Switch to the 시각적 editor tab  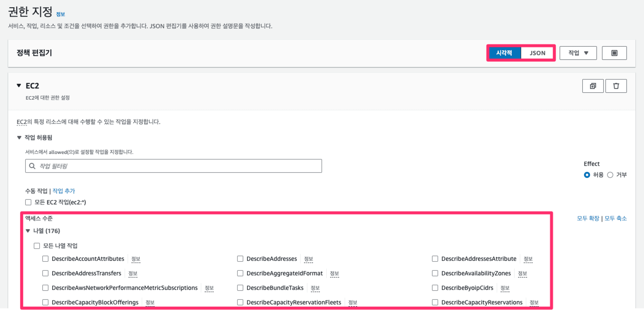pos(504,53)
